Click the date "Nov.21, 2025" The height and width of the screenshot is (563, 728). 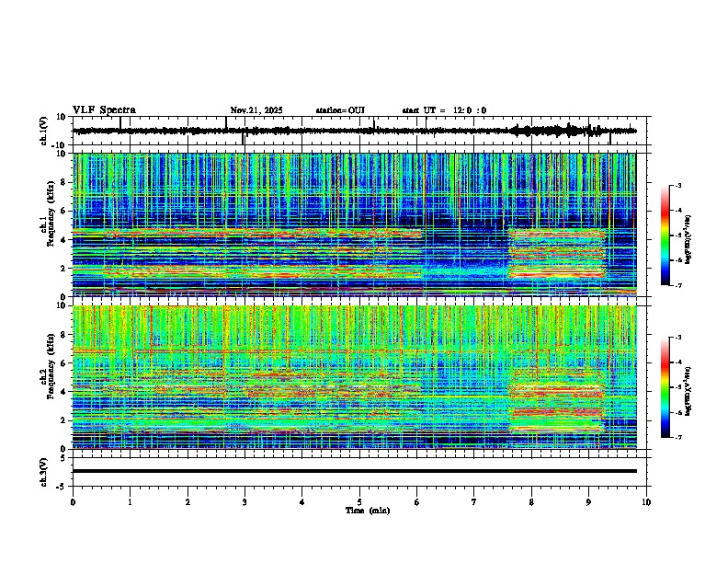pos(256,110)
